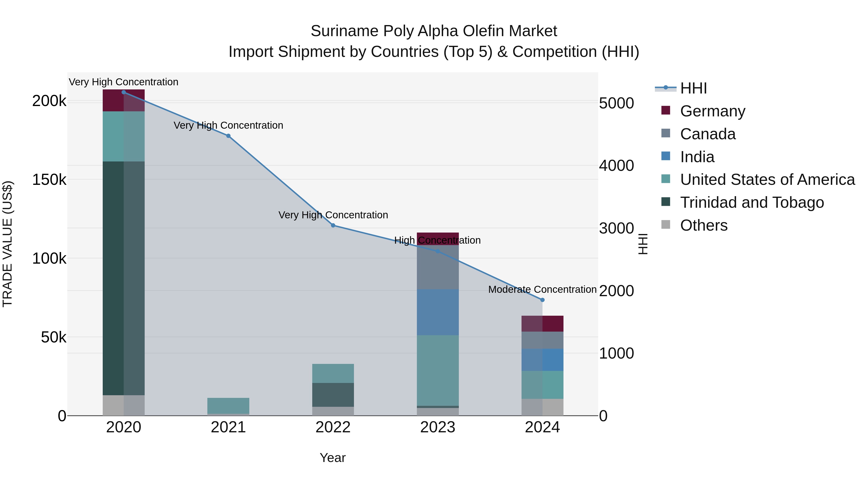This screenshot has width=868, height=488.
Task: Click 'Very High Concentration' label above 2022
Action: [333, 215]
